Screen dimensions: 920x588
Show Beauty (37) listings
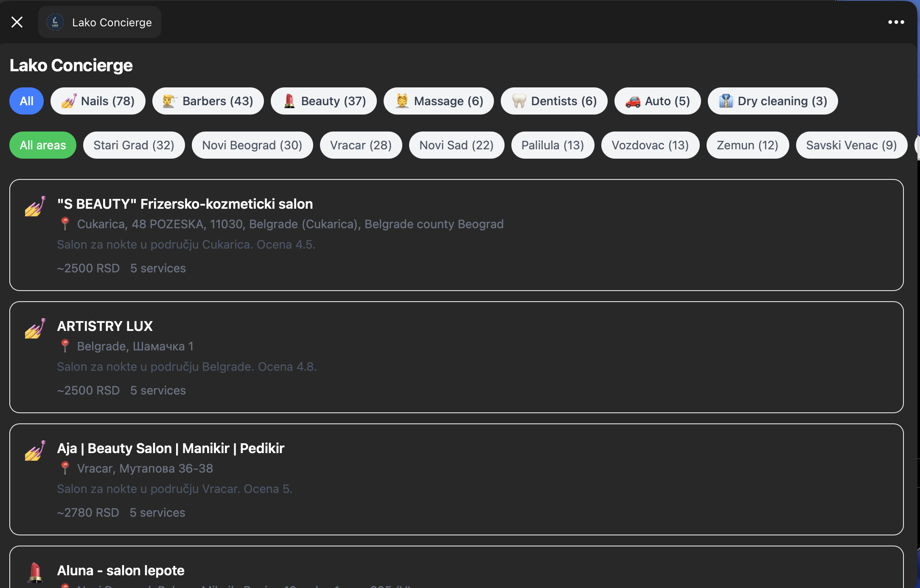324,101
